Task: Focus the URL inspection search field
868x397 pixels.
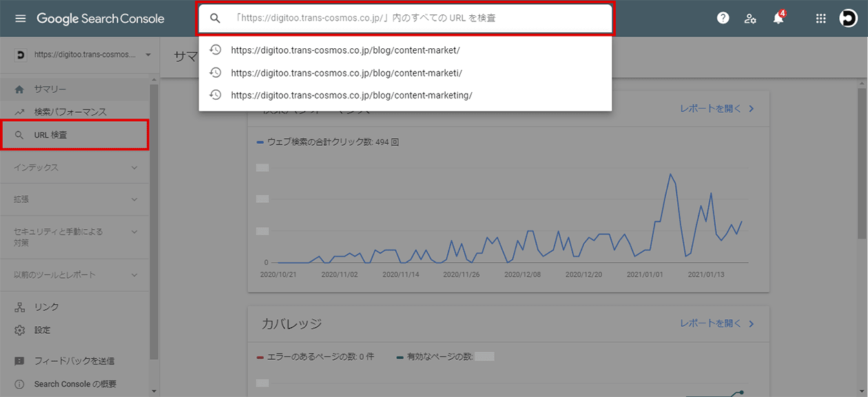Action: coord(405,19)
